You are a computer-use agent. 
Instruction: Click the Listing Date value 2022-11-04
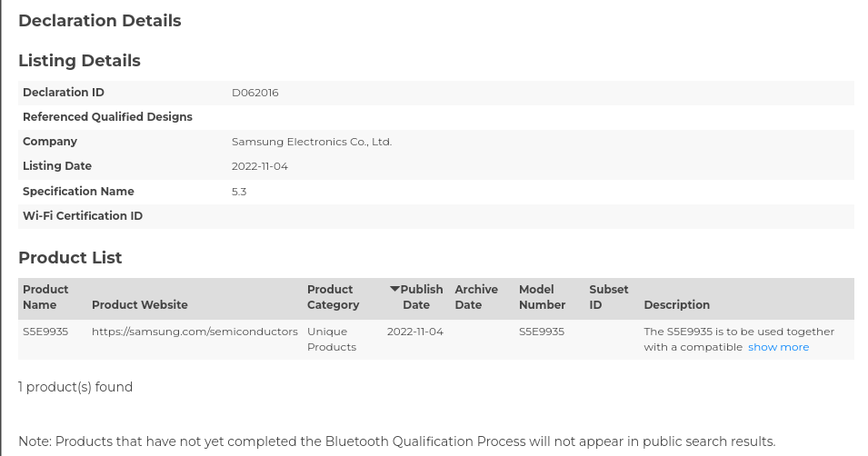coord(260,166)
